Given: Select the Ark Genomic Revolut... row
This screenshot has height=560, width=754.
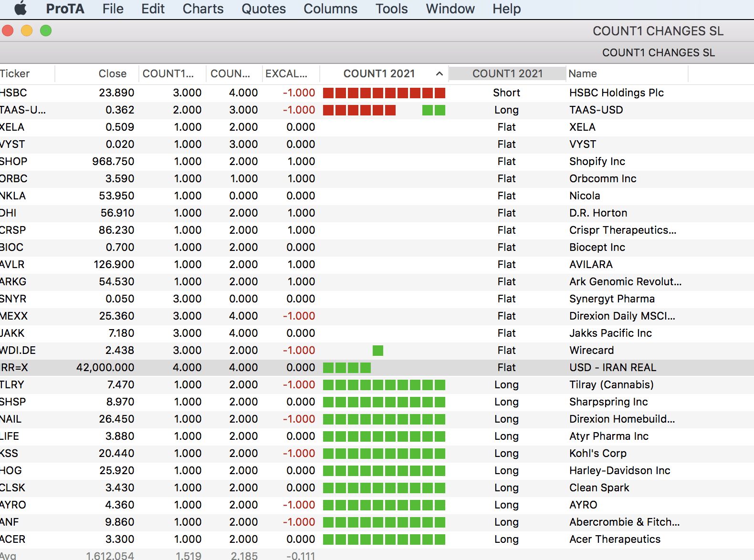Looking at the screenshot, I should [377, 281].
